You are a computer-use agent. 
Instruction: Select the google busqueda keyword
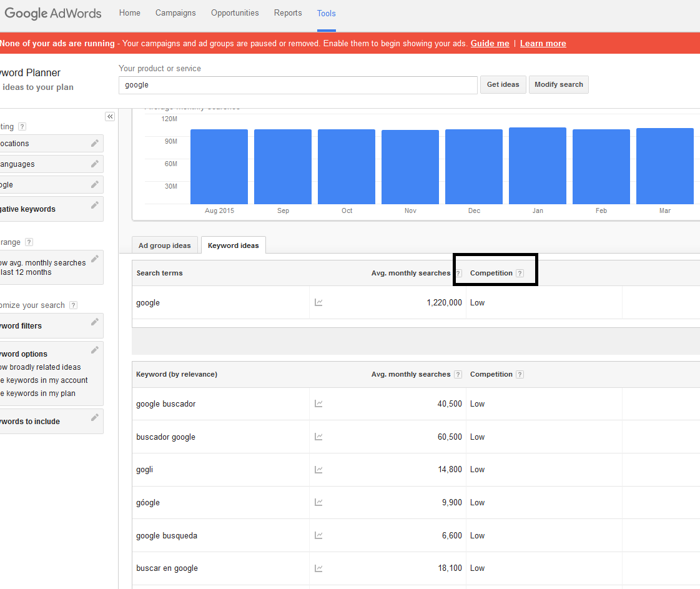pyautogui.click(x=167, y=535)
